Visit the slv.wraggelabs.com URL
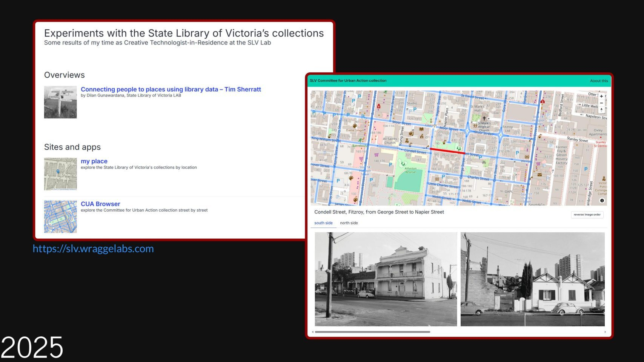The width and height of the screenshot is (644, 362). click(x=93, y=248)
